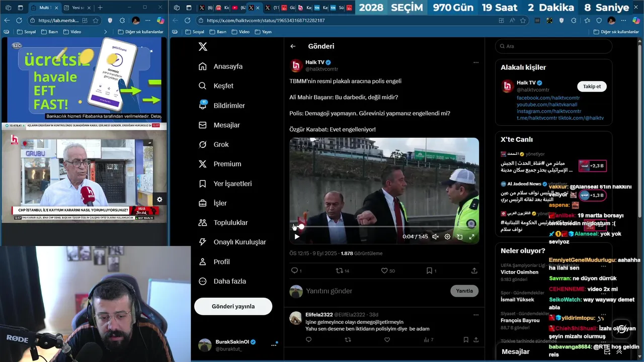Expand Daha fazla menu
Image resolution: width=644 pixels, height=362 pixels.
[222, 282]
